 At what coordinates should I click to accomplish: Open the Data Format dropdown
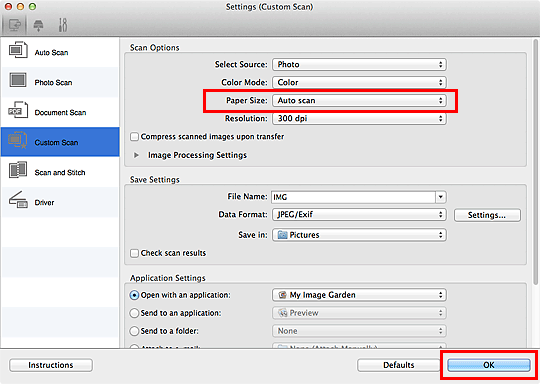[359, 215]
